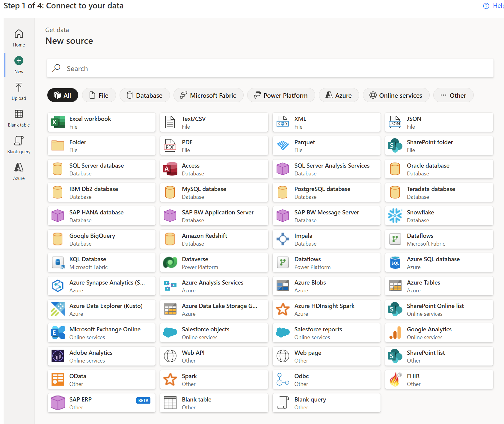
Task: Pick the SharePoint Online list connector
Action: pyautogui.click(x=439, y=309)
